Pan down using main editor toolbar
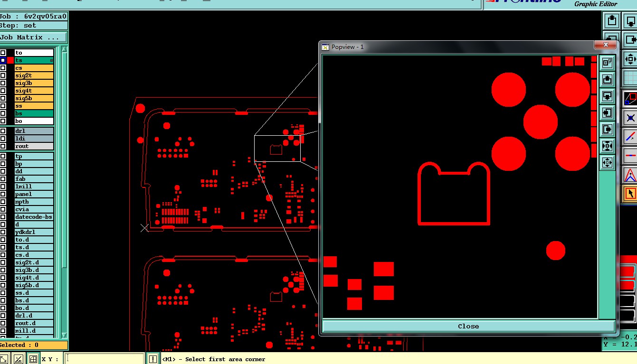This screenshot has height=364, width=637. (x=631, y=20)
